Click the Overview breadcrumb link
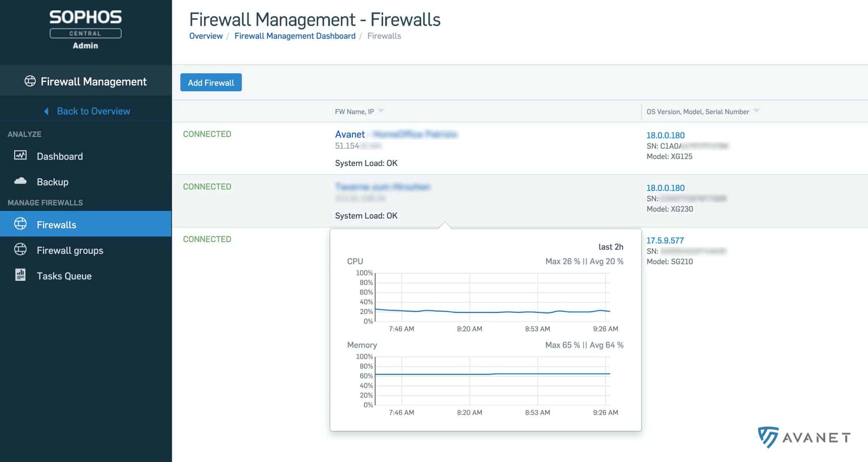Viewport: 868px width, 462px height. pos(206,36)
